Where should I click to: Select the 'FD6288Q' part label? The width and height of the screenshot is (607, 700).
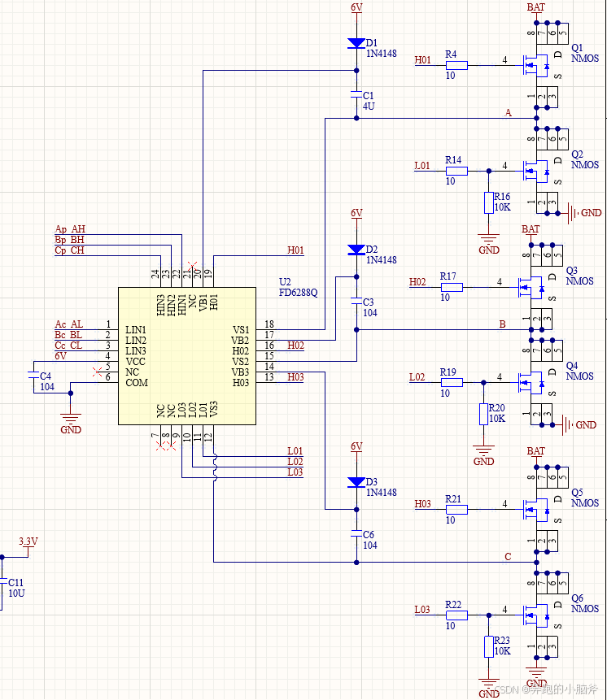tap(299, 293)
